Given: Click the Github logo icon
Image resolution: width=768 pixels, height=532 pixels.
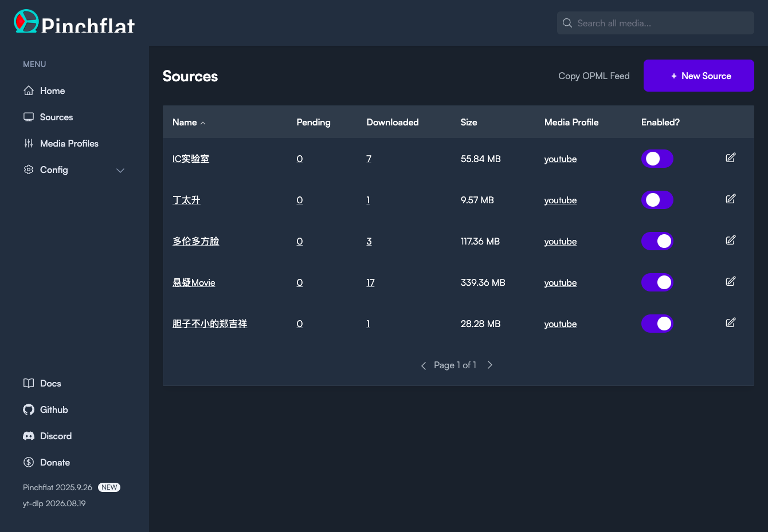Looking at the screenshot, I should point(29,409).
